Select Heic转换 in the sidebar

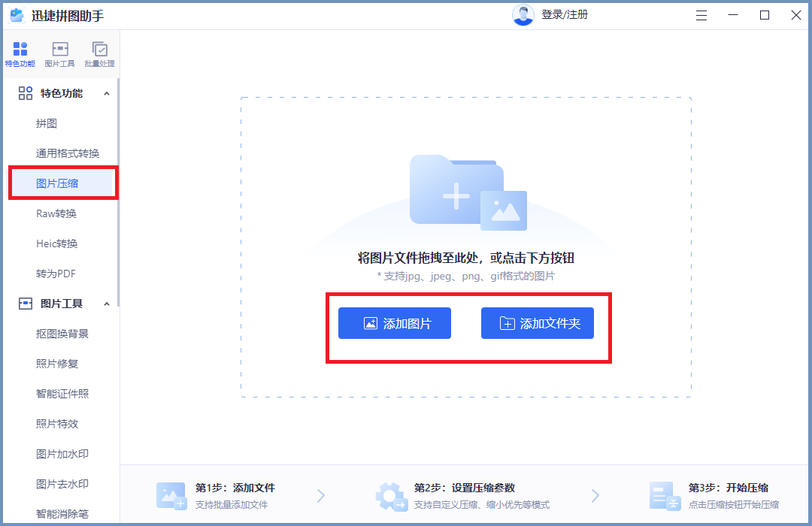(56, 243)
